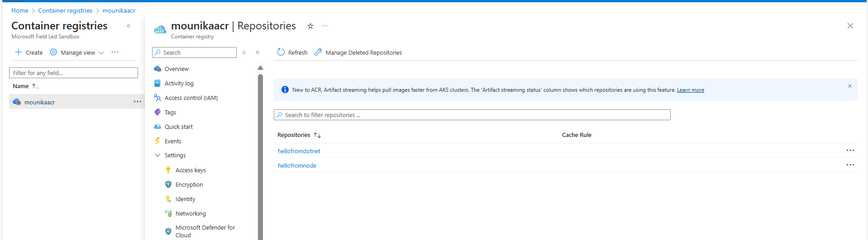Image resolution: width=868 pixels, height=240 pixels.
Task: Pin mounikaacr to favorites with star
Action: click(x=310, y=26)
